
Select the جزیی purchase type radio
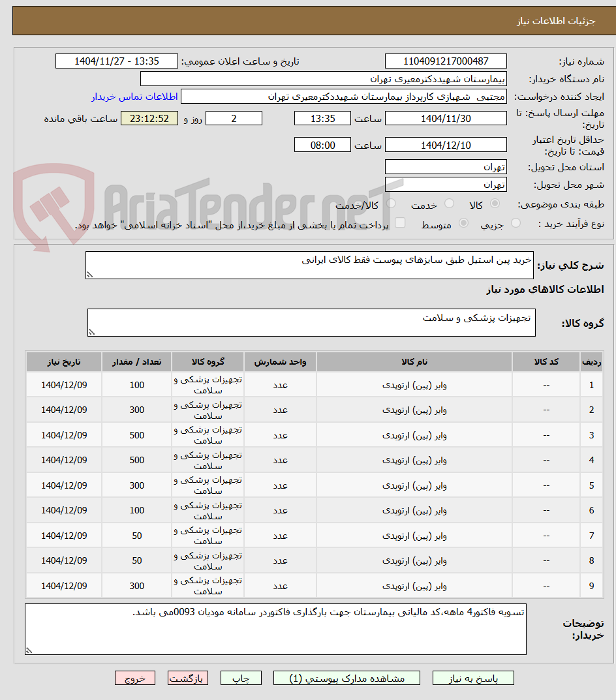point(516,222)
